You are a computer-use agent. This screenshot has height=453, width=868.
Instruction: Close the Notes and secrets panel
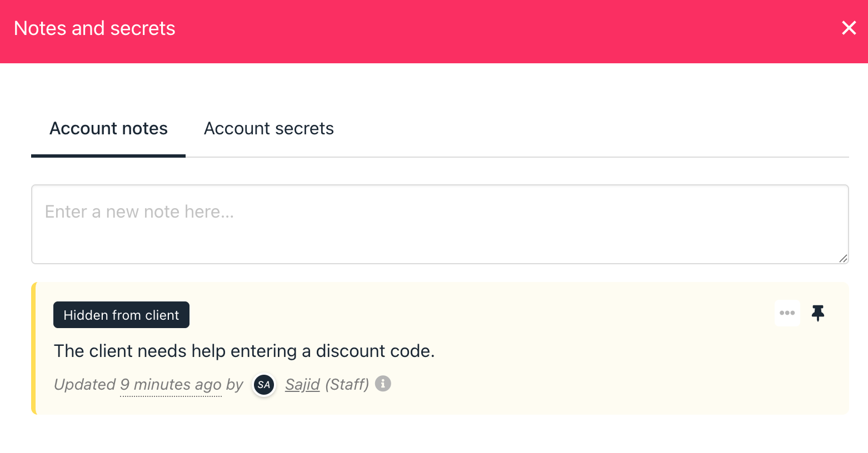coord(849,28)
